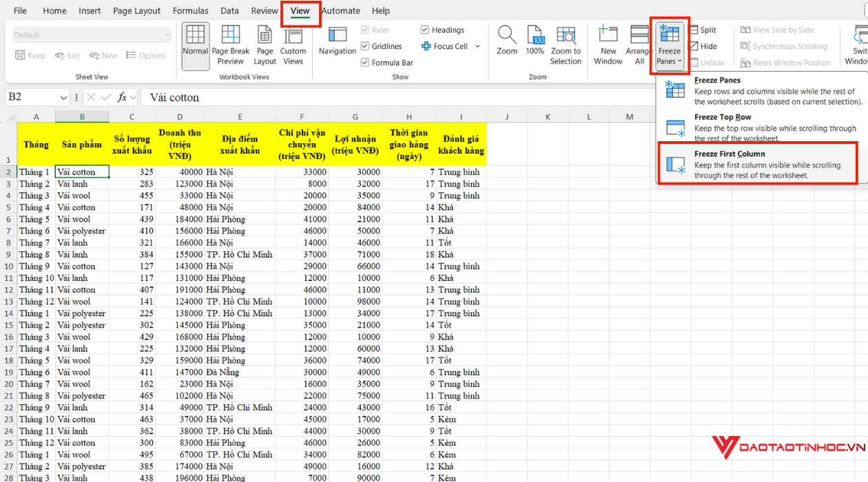Choose Freeze First Column option
868x482 pixels.
[758, 164]
